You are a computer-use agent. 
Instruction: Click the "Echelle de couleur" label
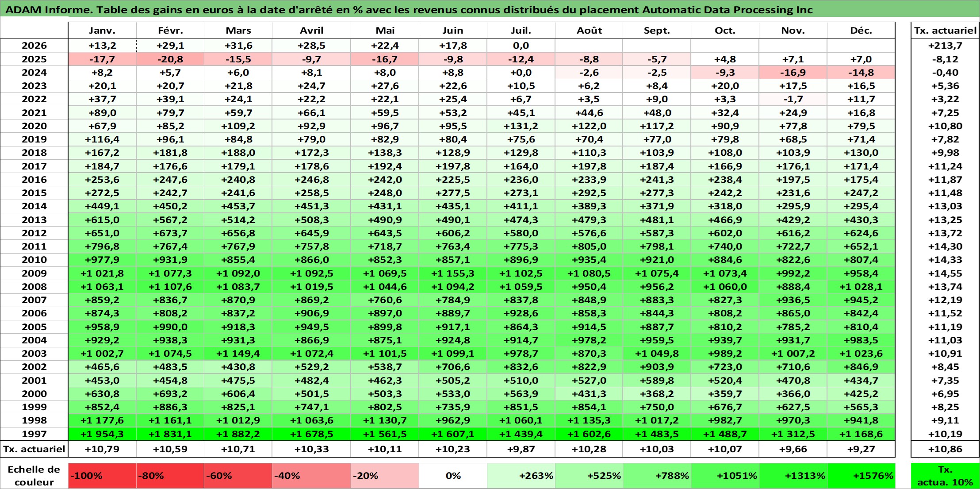(x=34, y=476)
